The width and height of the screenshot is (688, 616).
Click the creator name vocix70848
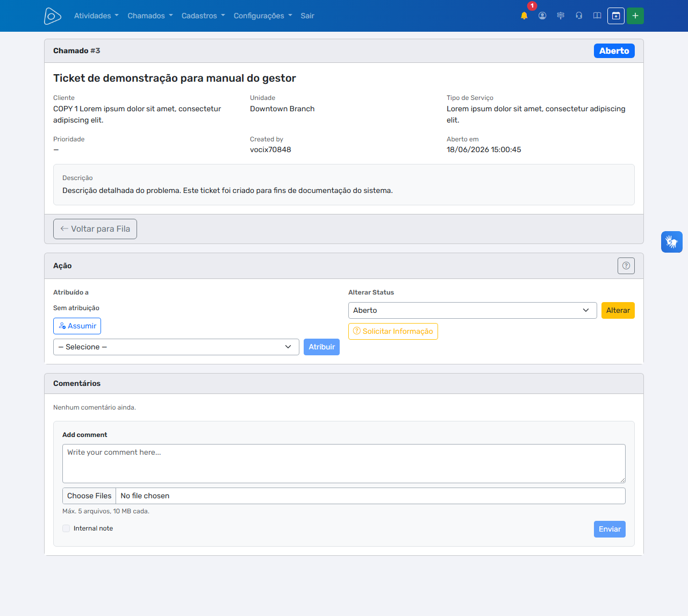[270, 149]
